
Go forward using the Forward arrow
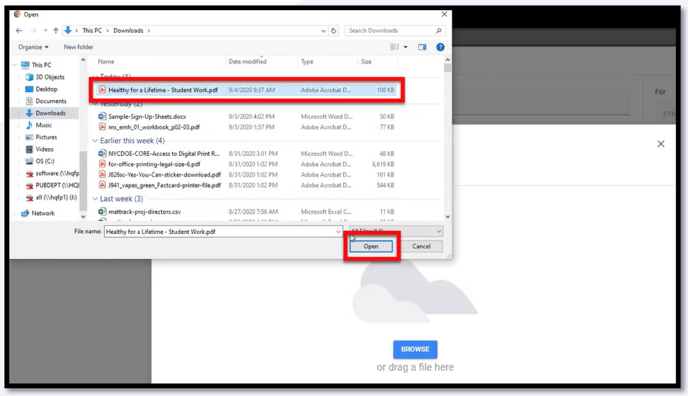[34, 31]
